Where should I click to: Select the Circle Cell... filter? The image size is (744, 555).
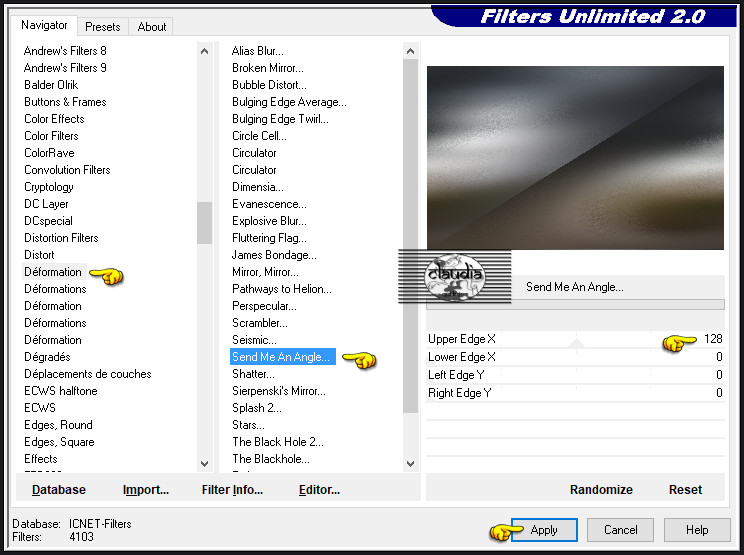(x=259, y=136)
